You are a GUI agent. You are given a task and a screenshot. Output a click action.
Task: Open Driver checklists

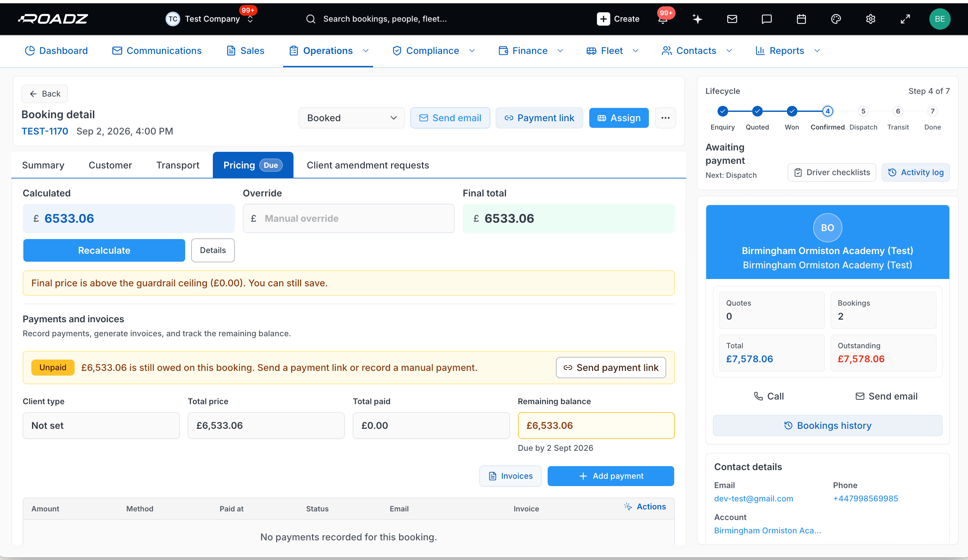[x=832, y=172]
